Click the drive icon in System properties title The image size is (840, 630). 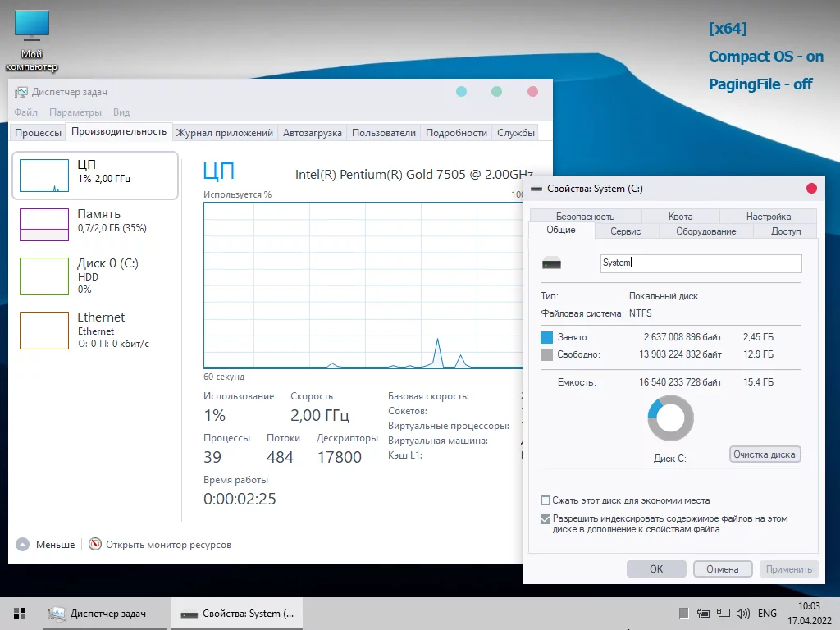536,189
